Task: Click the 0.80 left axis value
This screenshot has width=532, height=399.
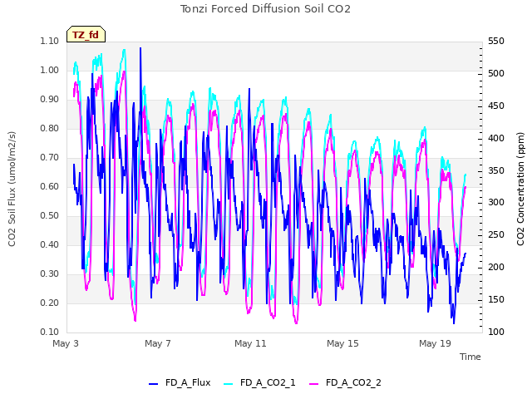Action: (x=50, y=129)
